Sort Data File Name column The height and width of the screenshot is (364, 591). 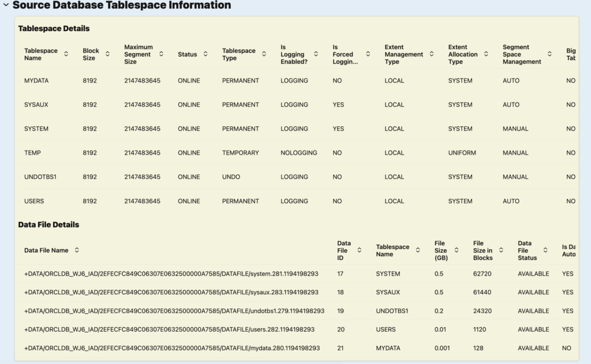coord(77,250)
